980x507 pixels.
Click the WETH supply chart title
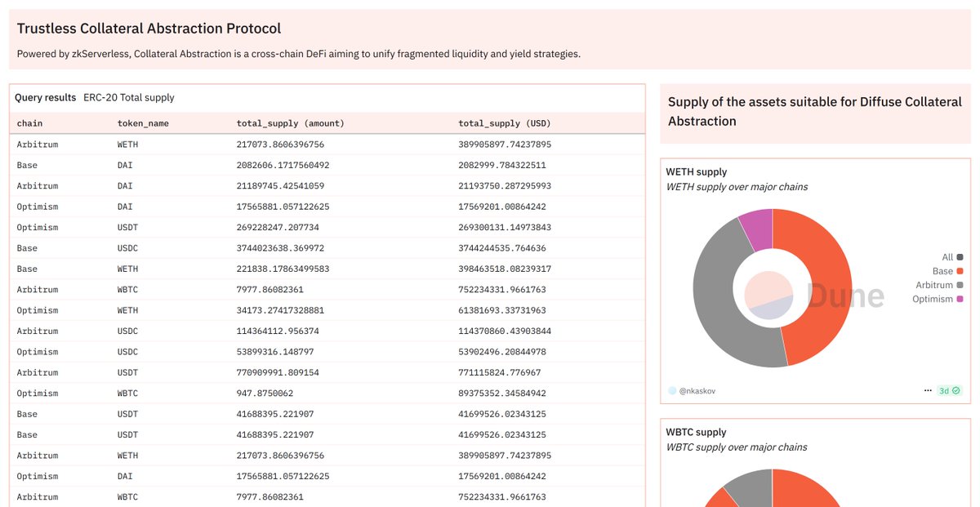(697, 172)
